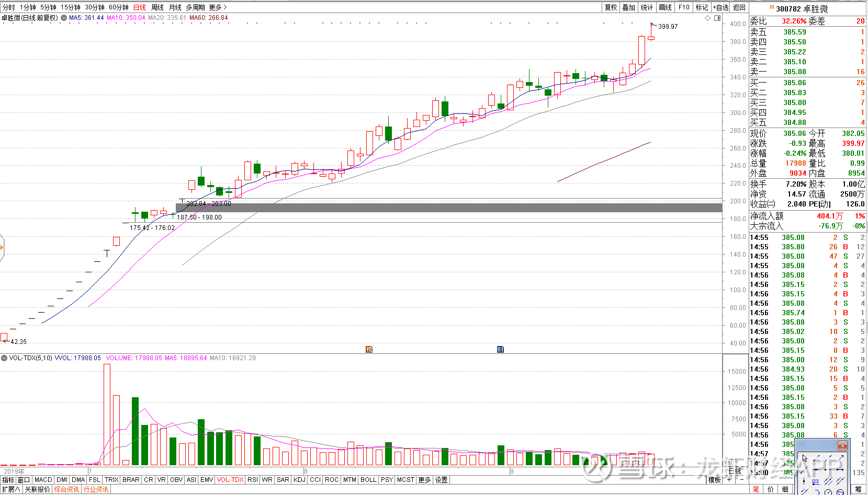
Task: Open the 更多 periods expander
Action: click(218, 7)
